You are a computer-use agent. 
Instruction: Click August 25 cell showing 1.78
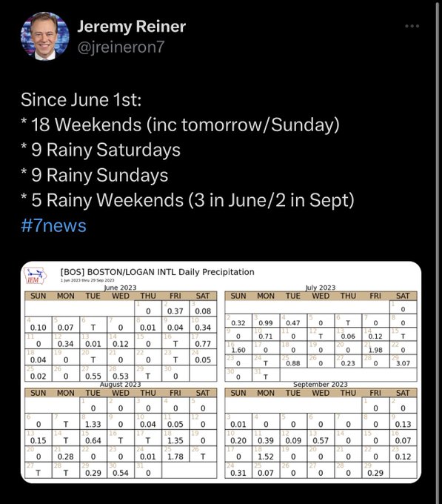click(x=175, y=454)
